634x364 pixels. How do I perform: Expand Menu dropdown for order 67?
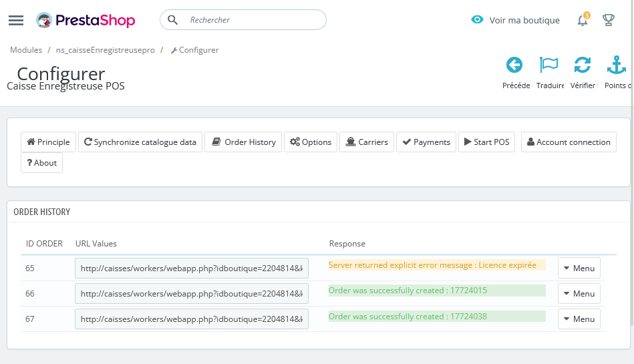579,319
